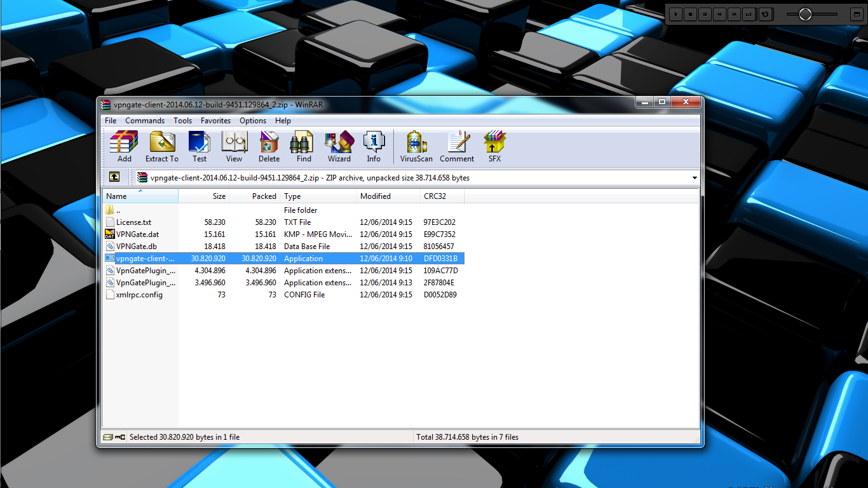Select the xmlrpc.config file name
Image resolution: width=868 pixels, height=488 pixels.
click(x=139, y=295)
